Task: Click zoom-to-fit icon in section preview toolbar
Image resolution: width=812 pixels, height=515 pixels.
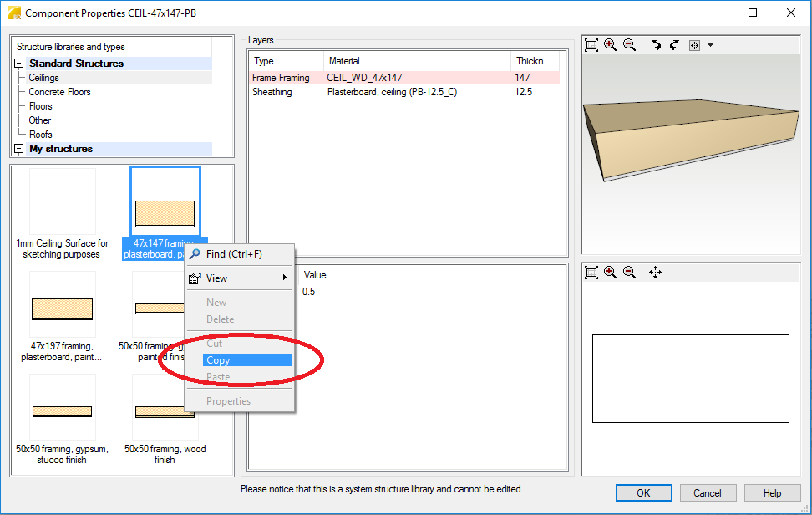Action: (x=591, y=272)
